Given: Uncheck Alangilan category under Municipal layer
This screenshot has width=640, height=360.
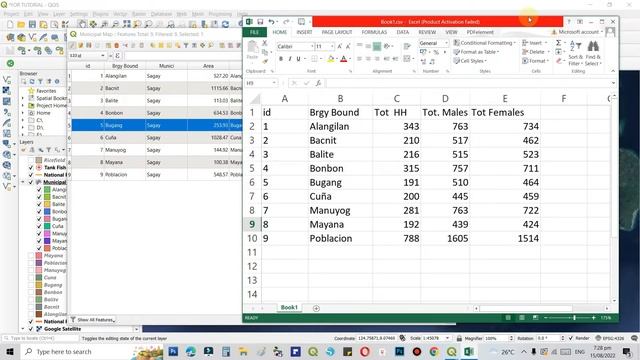Looking at the screenshot, I should click(x=39, y=189).
